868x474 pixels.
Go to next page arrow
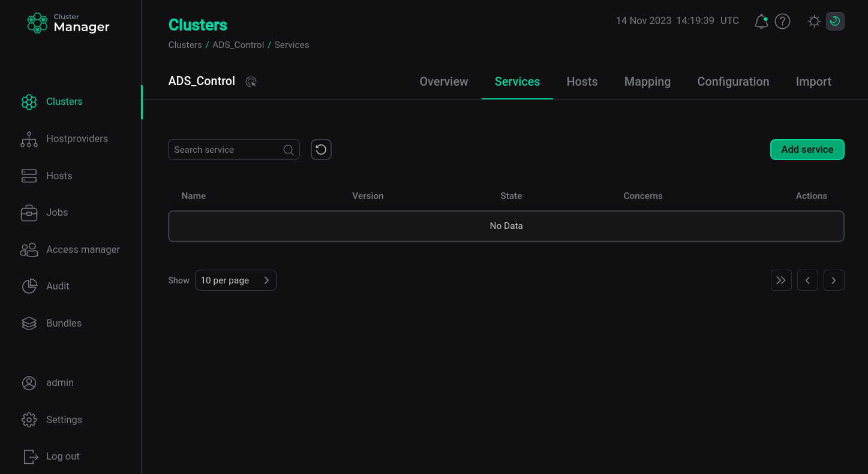(834, 280)
